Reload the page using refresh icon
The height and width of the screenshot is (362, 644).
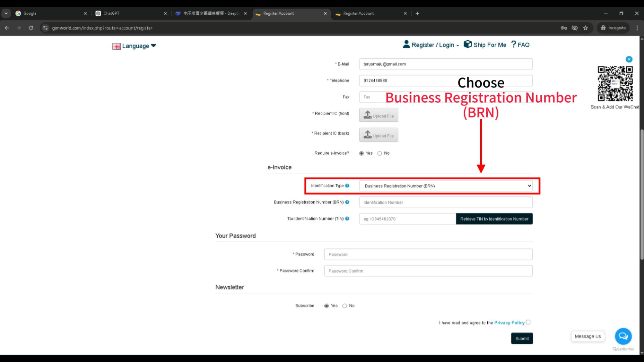point(31,28)
